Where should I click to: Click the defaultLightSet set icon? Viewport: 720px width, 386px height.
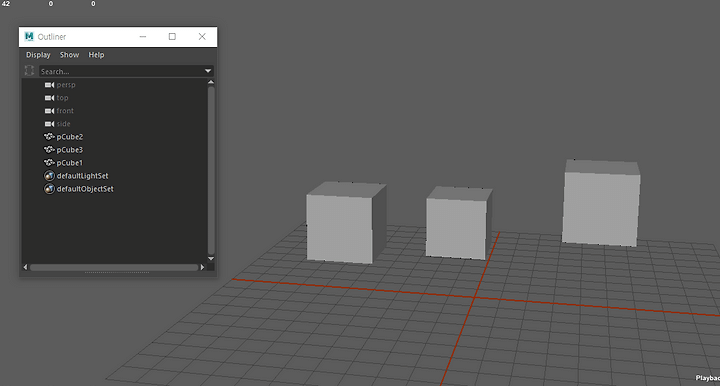click(49, 176)
